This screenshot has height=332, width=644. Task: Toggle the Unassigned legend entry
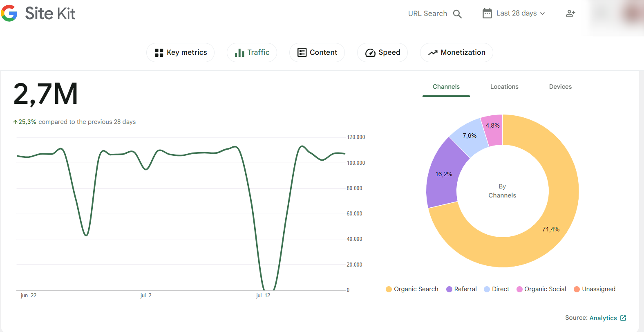click(x=595, y=289)
